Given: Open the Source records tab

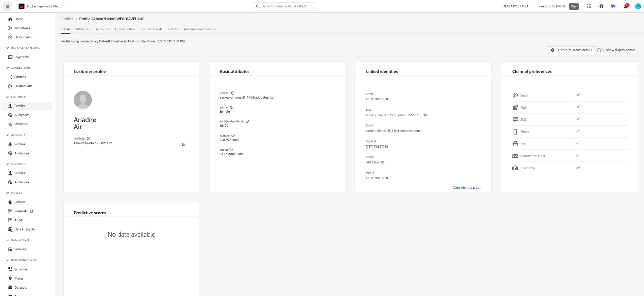Looking at the screenshot, I should coord(152,29).
